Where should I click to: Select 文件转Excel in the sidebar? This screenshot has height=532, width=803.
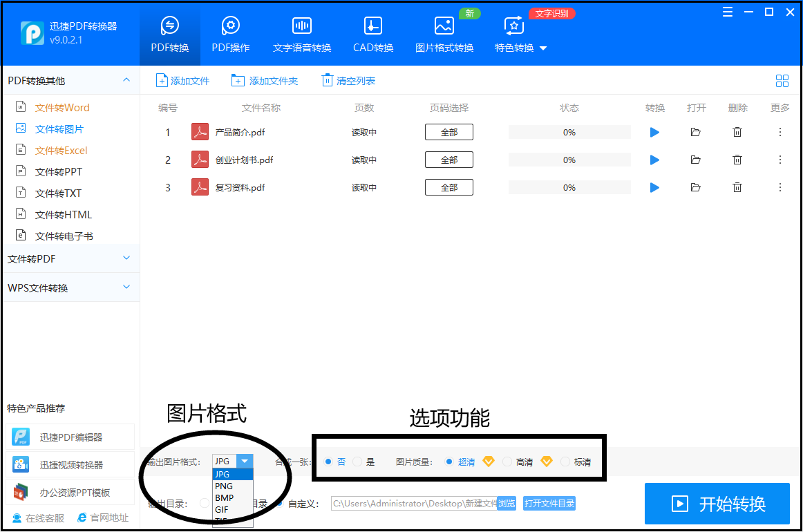coord(61,151)
